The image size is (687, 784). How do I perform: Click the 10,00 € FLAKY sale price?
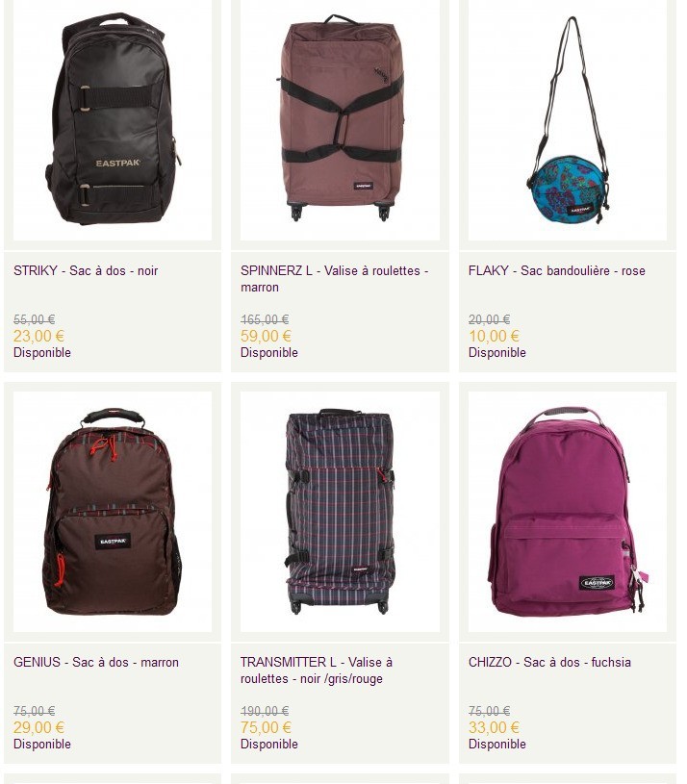pos(494,336)
